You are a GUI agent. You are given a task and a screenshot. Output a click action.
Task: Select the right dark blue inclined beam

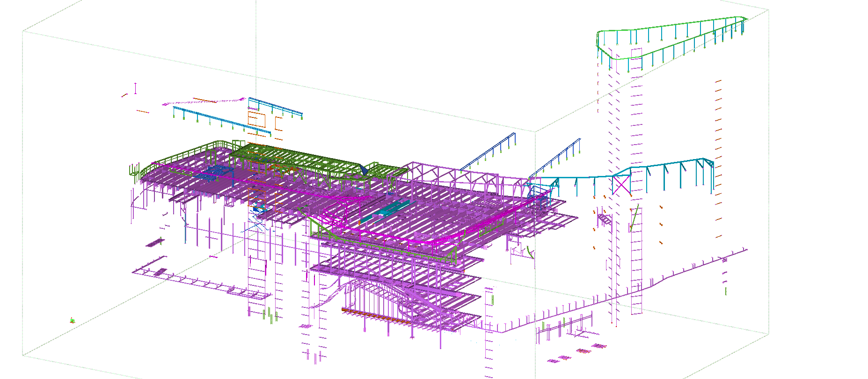[x=556, y=157]
